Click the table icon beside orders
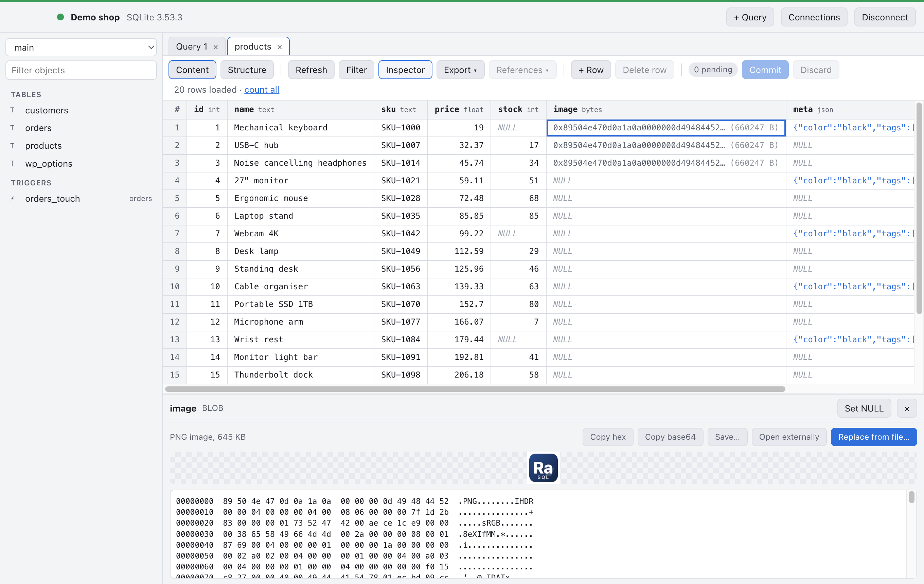Image resolution: width=924 pixels, height=584 pixels. pyautogui.click(x=12, y=128)
